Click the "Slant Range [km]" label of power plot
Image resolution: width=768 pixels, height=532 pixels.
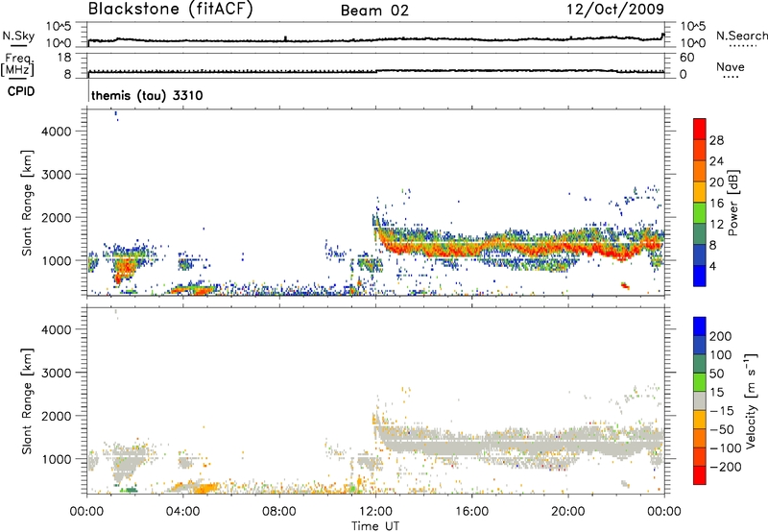27,203
